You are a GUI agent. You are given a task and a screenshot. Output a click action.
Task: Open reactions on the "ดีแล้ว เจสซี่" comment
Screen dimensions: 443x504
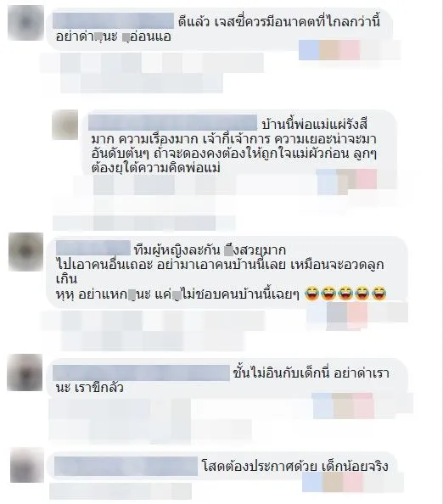pyautogui.click(x=350, y=50)
